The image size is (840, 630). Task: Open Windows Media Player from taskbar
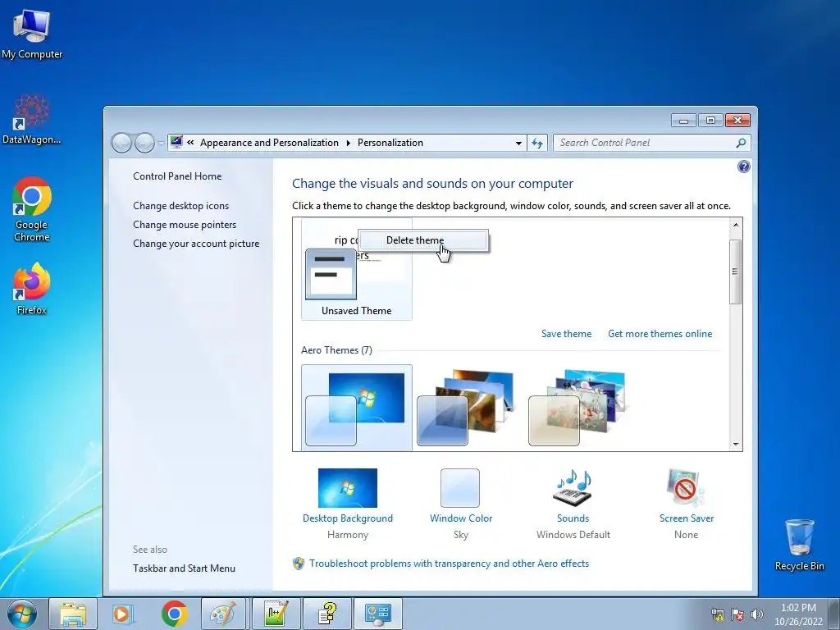pos(123,614)
